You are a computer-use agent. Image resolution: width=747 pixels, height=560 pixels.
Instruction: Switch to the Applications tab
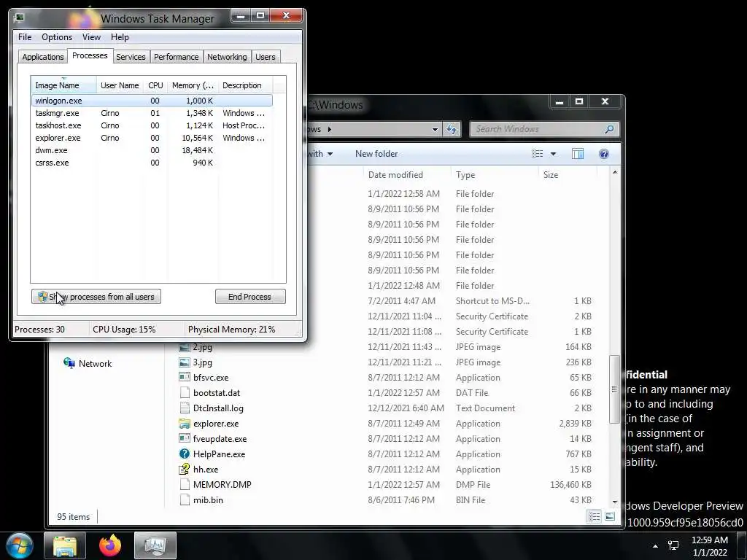(x=43, y=57)
